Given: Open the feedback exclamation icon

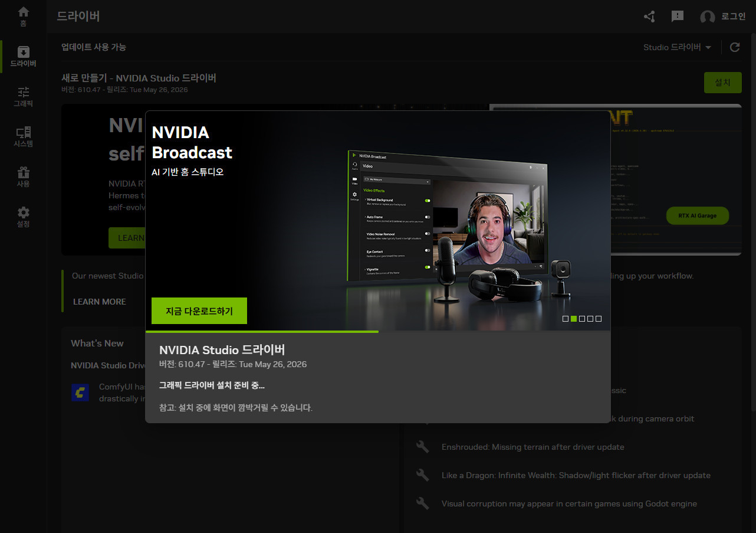Looking at the screenshot, I should (x=678, y=17).
